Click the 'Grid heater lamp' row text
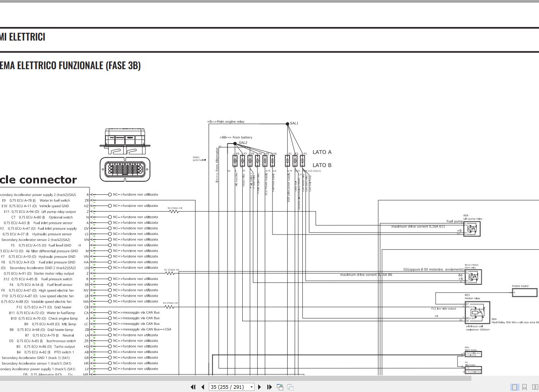 point(60,330)
